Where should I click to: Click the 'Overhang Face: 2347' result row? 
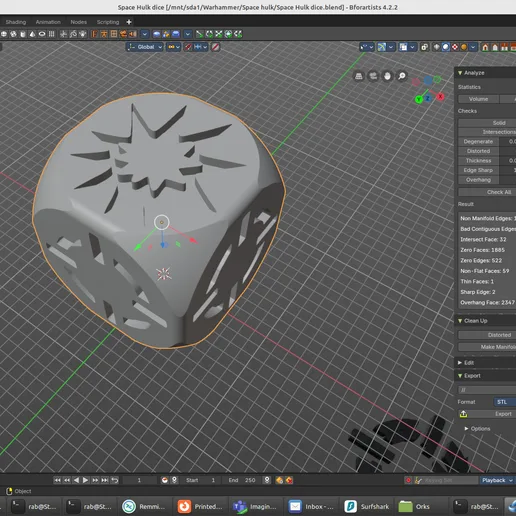click(487, 303)
